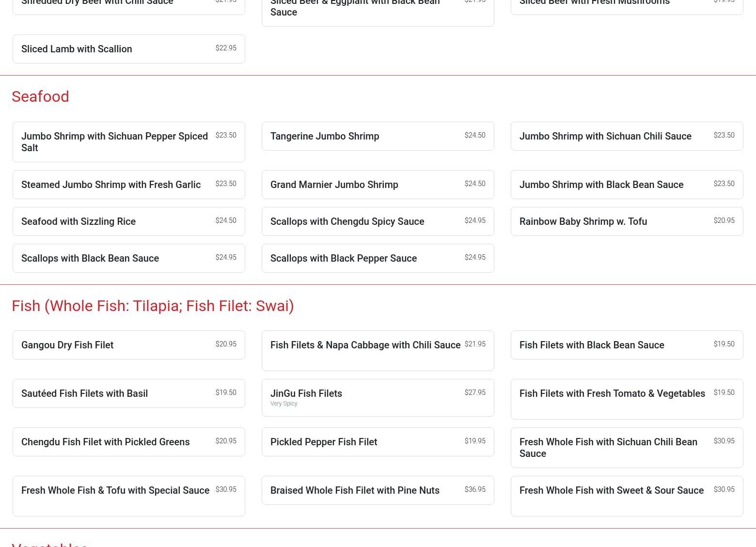Choose Rainbow Baby Shrimp w. Tofu
Viewport: 756px width, 547px height.
(627, 221)
